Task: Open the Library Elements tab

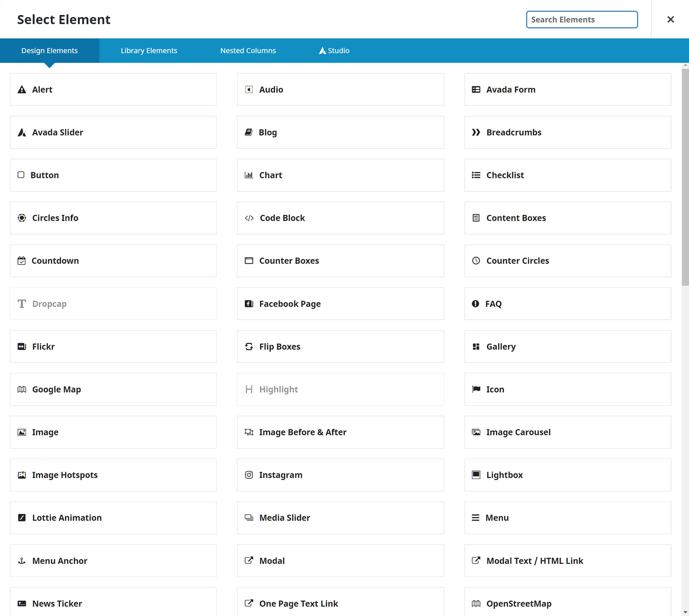Action: [x=149, y=51]
